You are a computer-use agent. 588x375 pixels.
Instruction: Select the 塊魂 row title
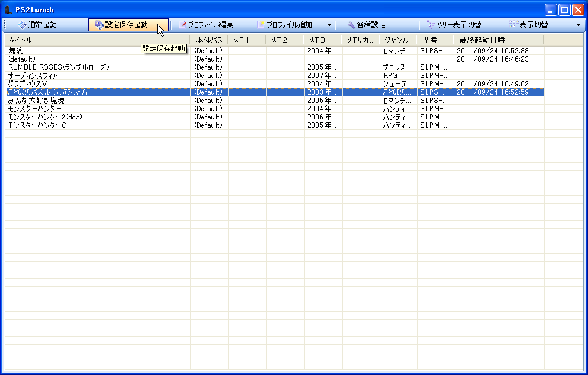(16, 51)
